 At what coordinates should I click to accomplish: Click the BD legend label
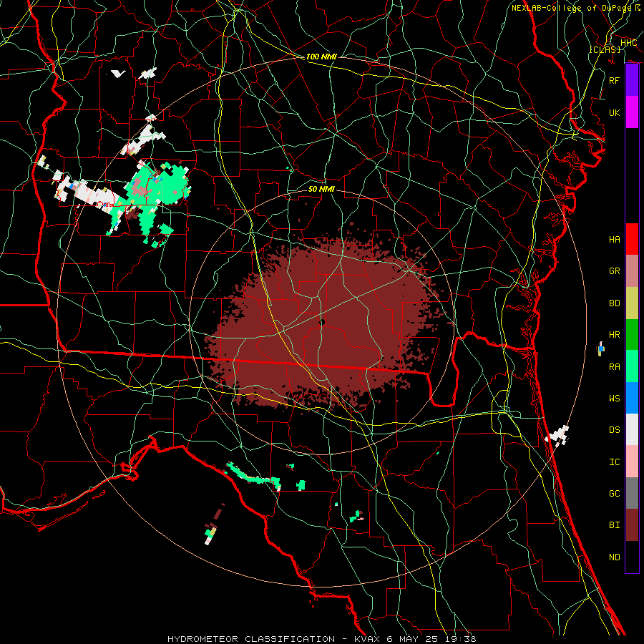[615, 303]
